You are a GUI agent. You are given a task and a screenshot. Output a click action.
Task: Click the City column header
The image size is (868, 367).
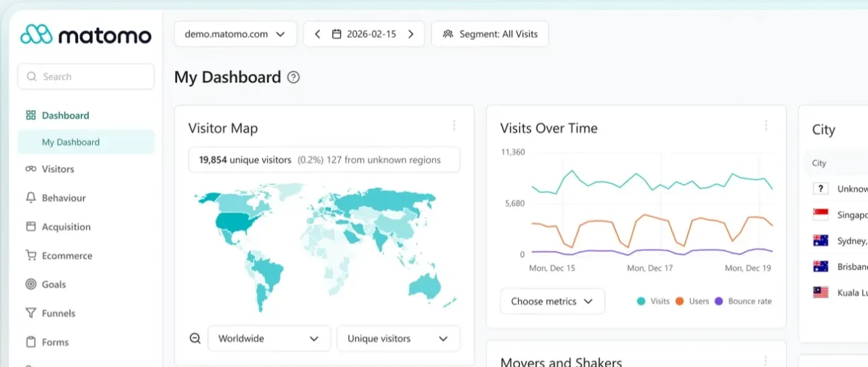click(x=819, y=163)
